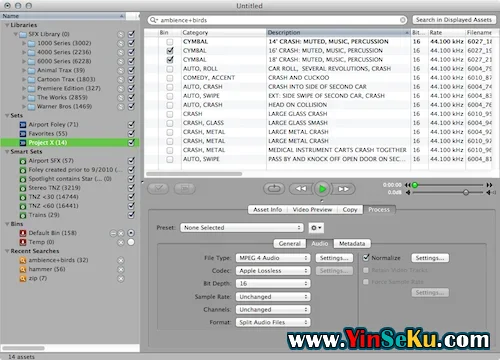Image resolution: width=500 pixels, height=360 pixels.
Task: Click the round icon beside 1000 Series
Action: 121,43
